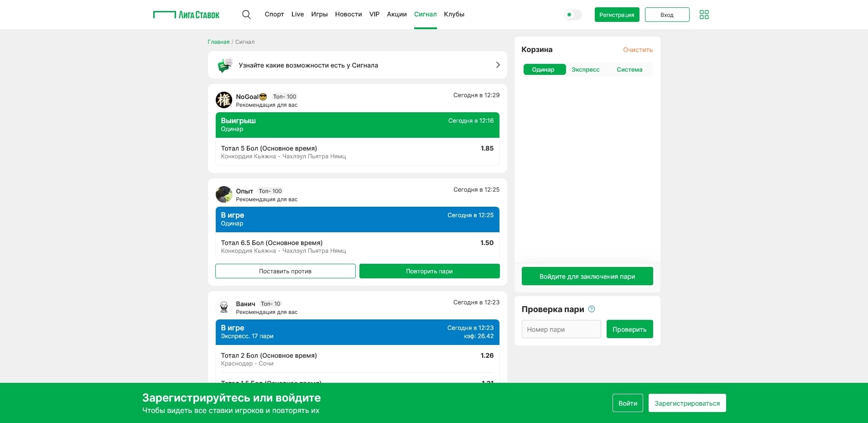
Task: Click the Ванич user avatar
Action: click(223, 307)
